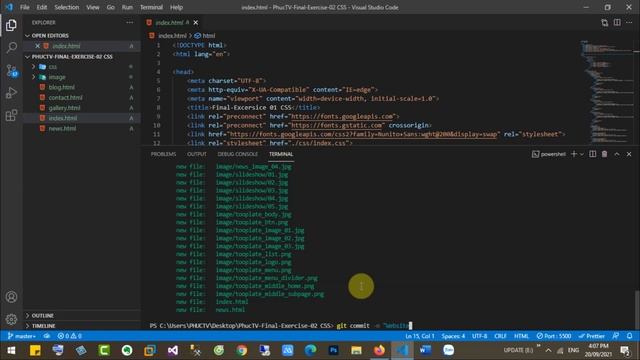Image resolution: width=640 pixels, height=360 pixels.
Task: Close the terminal panel
Action: click(629, 154)
